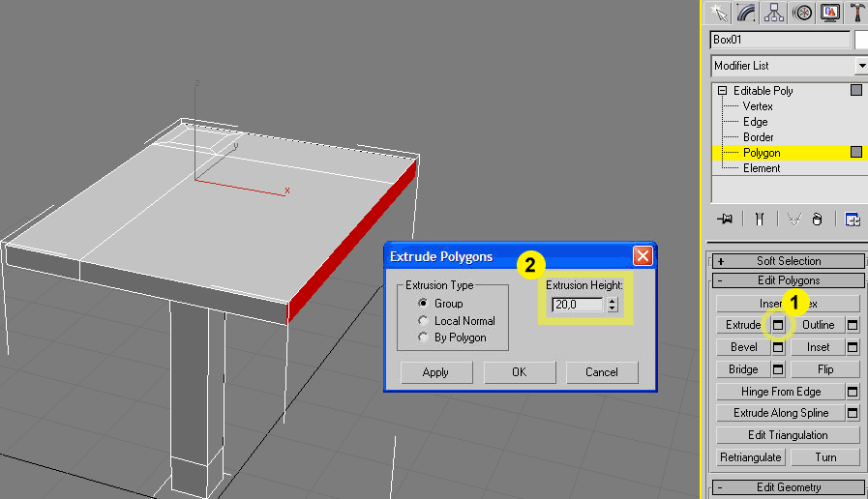Click the Extrusion Height input field

[577, 305]
